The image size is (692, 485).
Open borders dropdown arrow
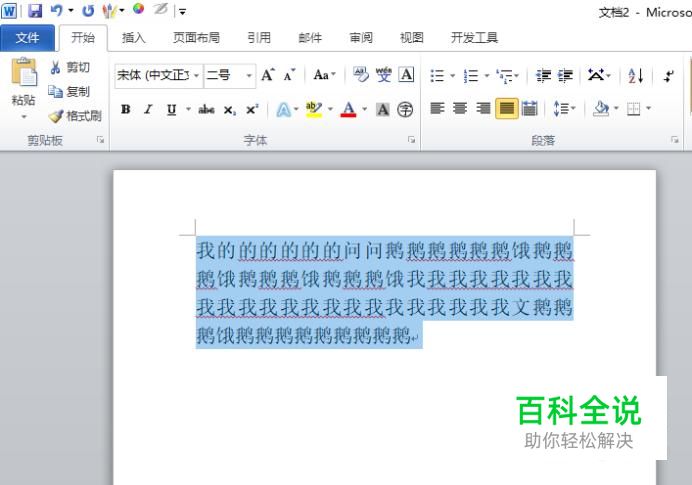point(648,108)
